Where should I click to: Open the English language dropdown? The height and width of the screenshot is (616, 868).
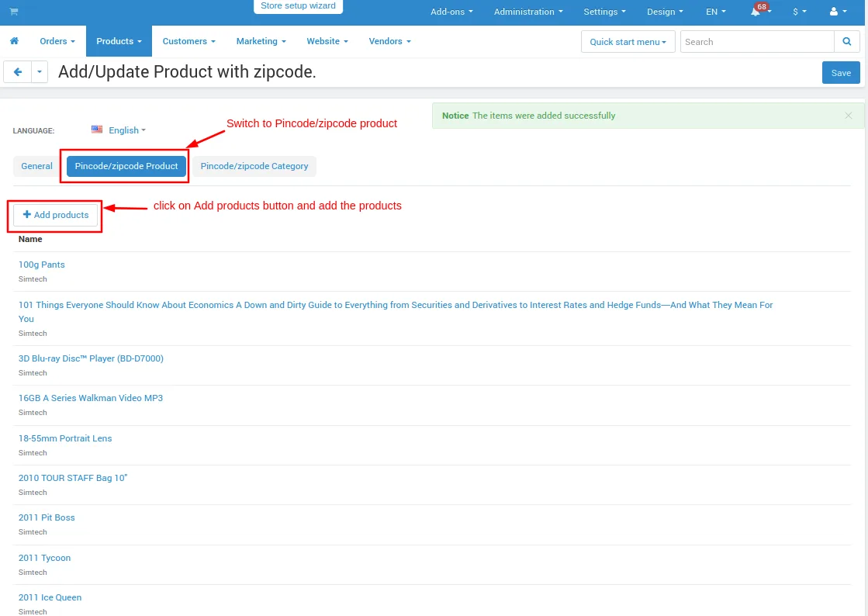tap(126, 130)
